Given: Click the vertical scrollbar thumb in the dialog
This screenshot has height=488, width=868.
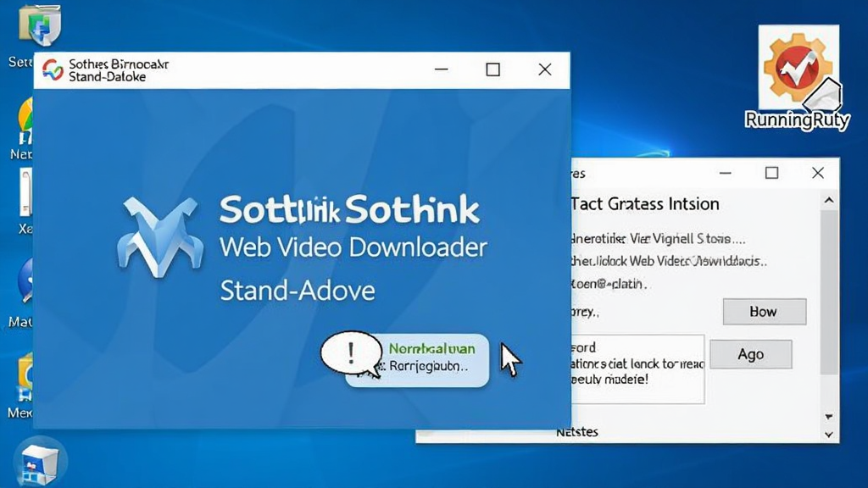Looking at the screenshot, I should click(829, 292).
